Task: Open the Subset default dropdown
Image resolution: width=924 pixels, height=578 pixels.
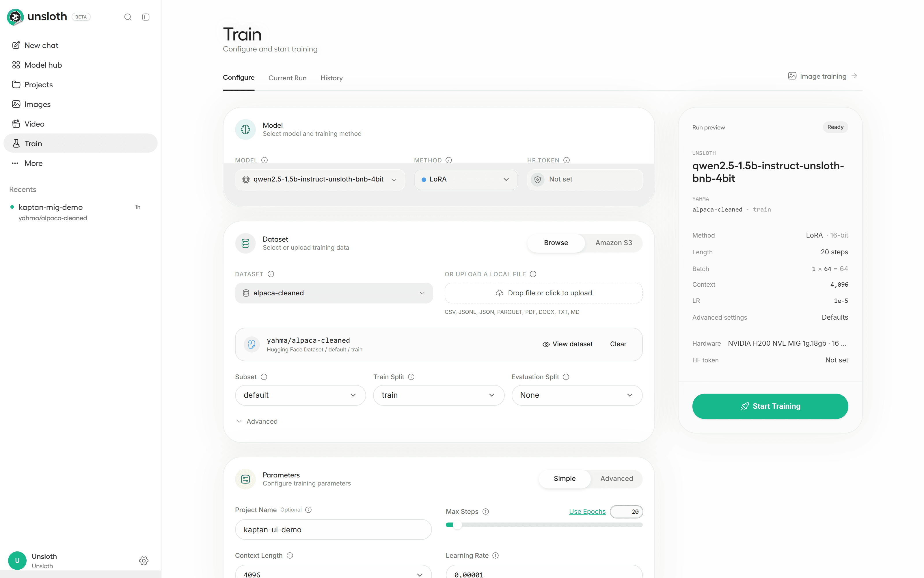Action: pyautogui.click(x=300, y=395)
